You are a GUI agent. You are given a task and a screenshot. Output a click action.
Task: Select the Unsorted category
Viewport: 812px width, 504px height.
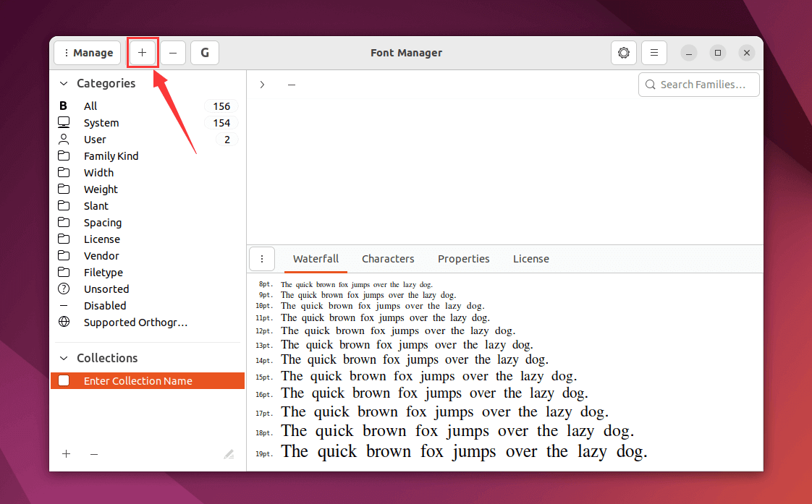point(148,289)
